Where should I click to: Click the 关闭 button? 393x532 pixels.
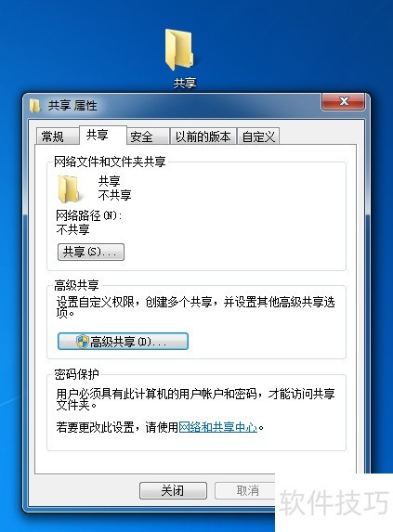pos(173,490)
